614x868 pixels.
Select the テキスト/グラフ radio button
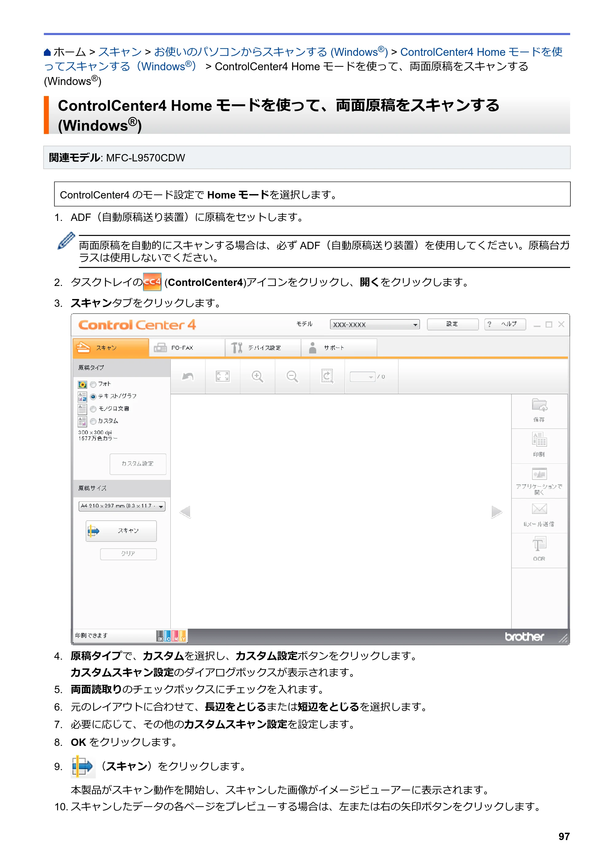click(x=93, y=397)
